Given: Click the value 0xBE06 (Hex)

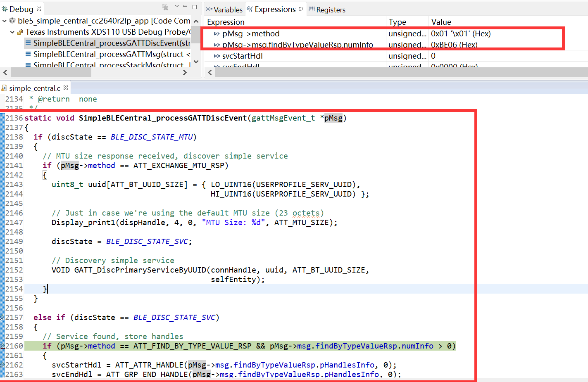Looking at the screenshot, I should (x=454, y=45).
